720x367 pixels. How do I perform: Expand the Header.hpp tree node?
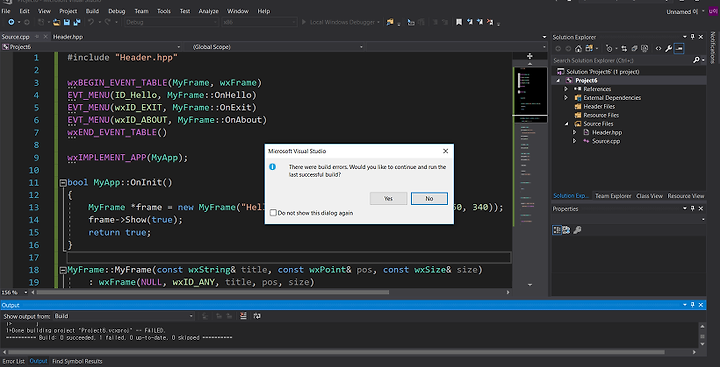(x=574, y=132)
